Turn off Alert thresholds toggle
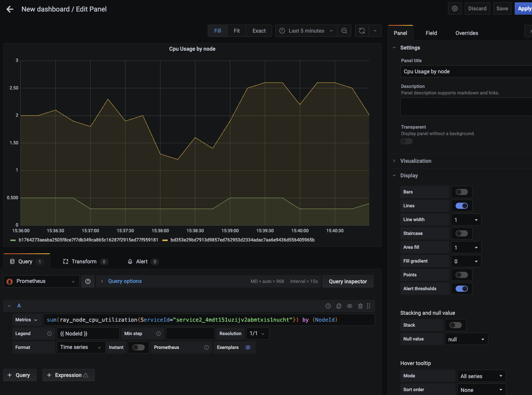The height and width of the screenshot is (395, 532). [462, 289]
